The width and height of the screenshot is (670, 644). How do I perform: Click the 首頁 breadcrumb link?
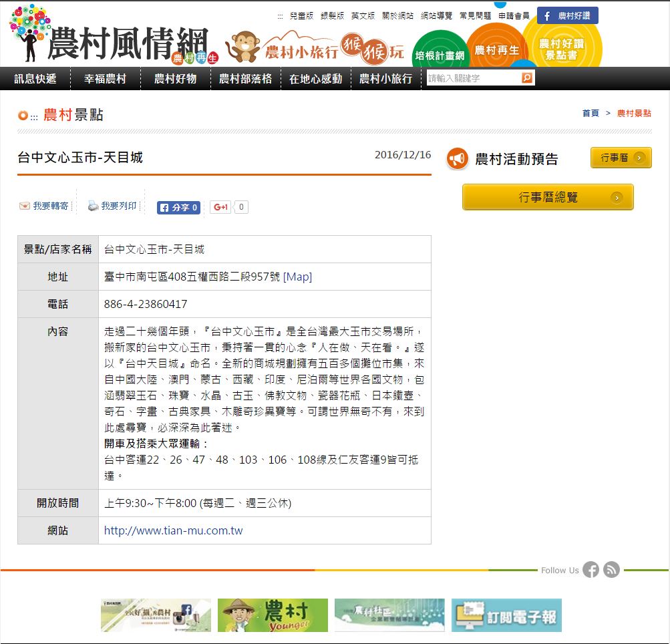click(591, 114)
